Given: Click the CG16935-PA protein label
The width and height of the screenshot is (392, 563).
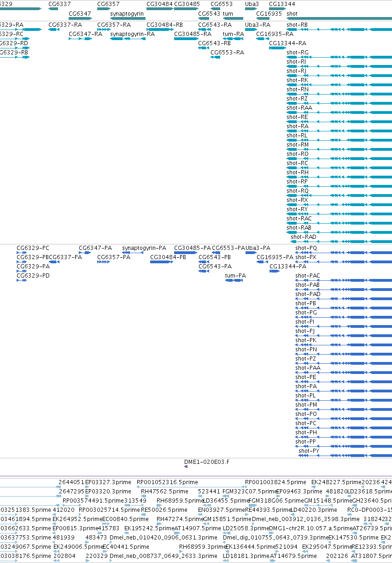Looking at the screenshot, I should click(275, 257).
